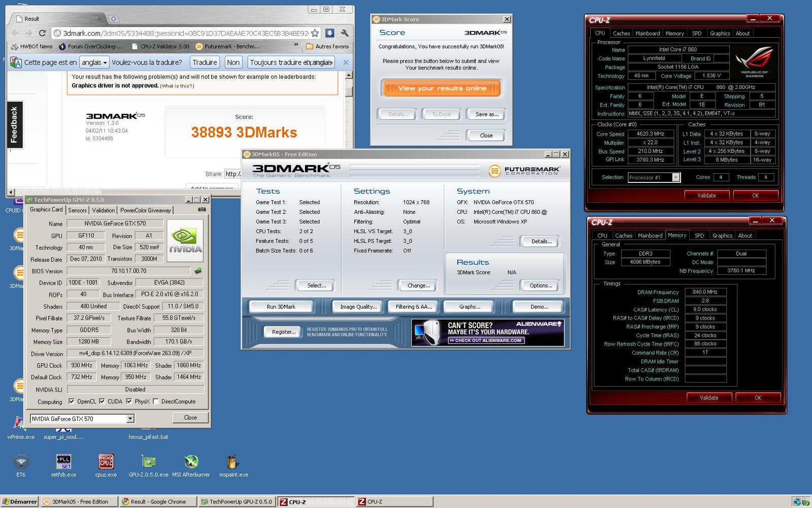The image size is (812, 508).
Task: Open the Forum OverClocking bookmark
Action: pos(90,46)
